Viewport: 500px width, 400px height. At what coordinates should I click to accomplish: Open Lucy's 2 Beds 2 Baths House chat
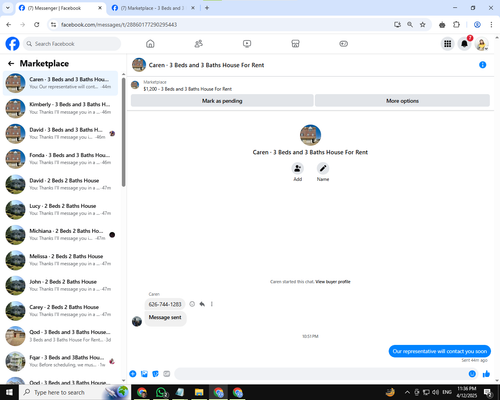click(60, 209)
